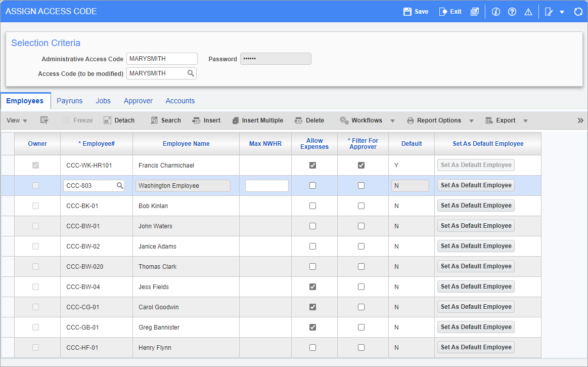Screen dimensions: 588x367
Task: Click the Insert row icon
Action: (x=196, y=120)
